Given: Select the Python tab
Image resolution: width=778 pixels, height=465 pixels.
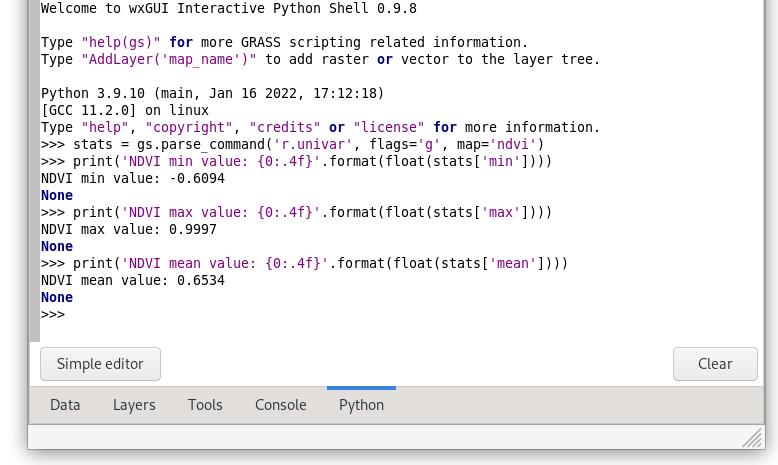Looking at the screenshot, I should coord(361,405).
